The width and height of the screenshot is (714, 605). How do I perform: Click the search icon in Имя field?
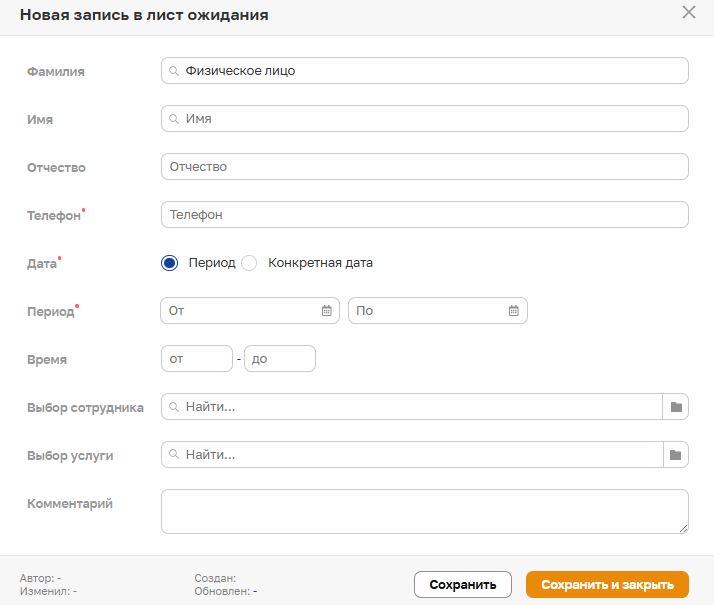(174, 119)
